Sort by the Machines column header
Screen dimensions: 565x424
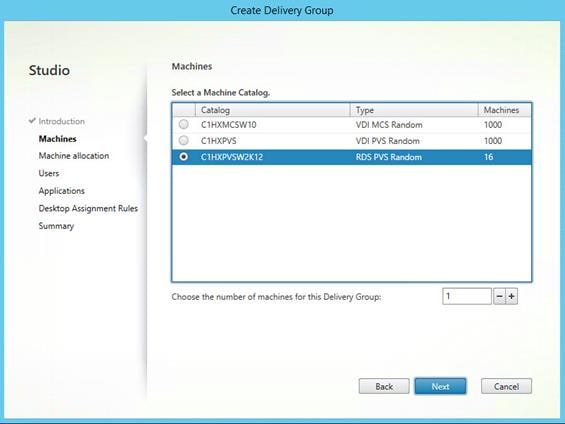[504, 110]
